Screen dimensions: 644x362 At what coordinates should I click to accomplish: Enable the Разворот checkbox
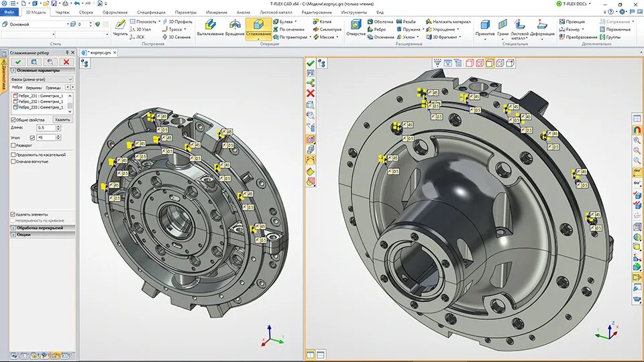(x=13, y=145)
